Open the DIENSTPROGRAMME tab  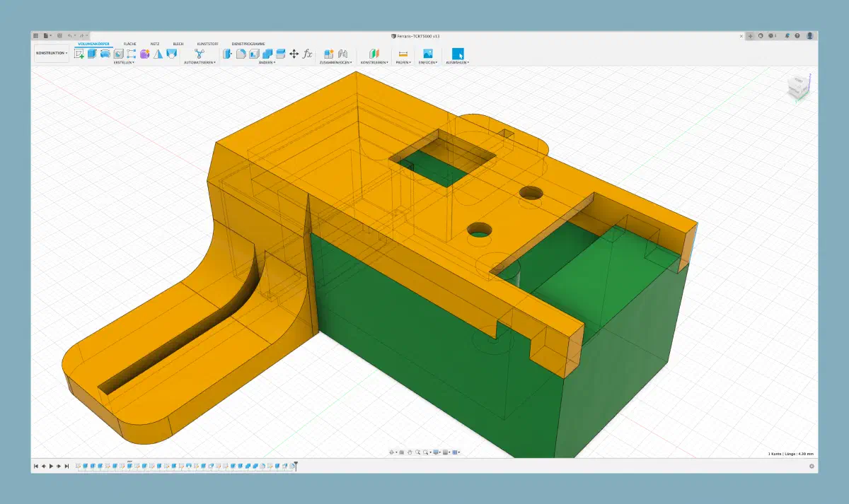tap(248, 43)
